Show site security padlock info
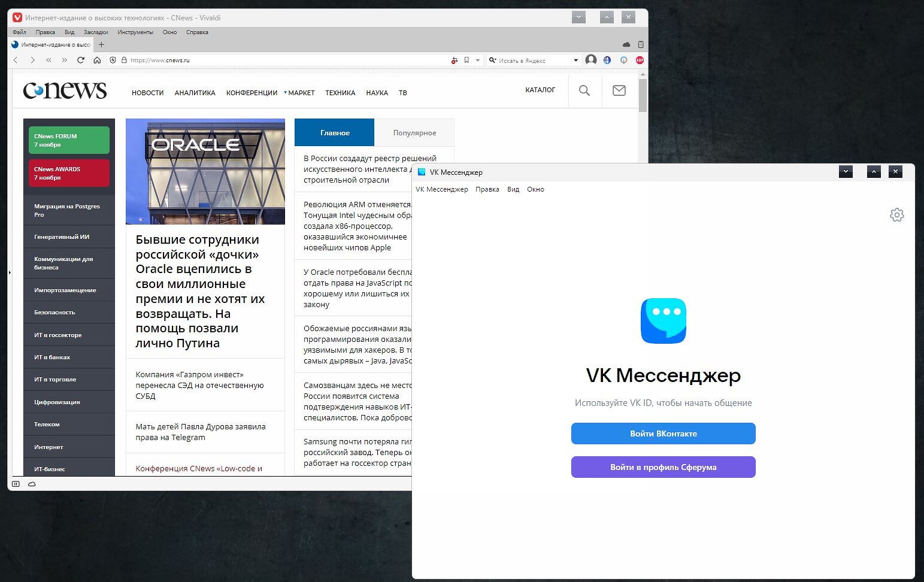924x582 pixels. coord(124,60)
